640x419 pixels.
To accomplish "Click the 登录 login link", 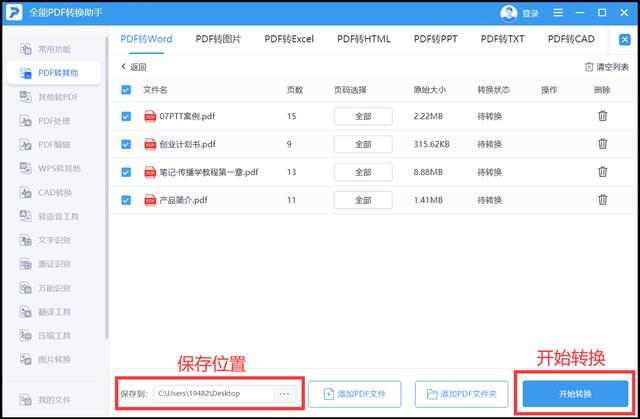I will pyautogui.click(x=530, y=14).
